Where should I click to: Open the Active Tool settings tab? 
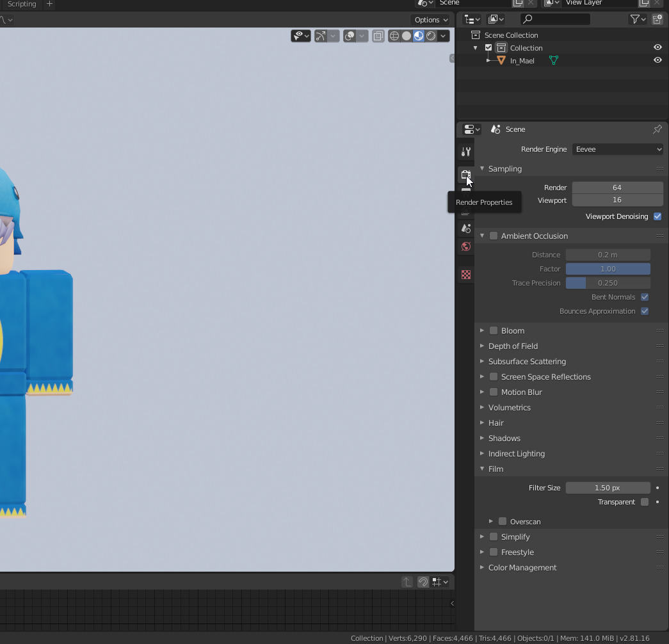tap(466, 152)
